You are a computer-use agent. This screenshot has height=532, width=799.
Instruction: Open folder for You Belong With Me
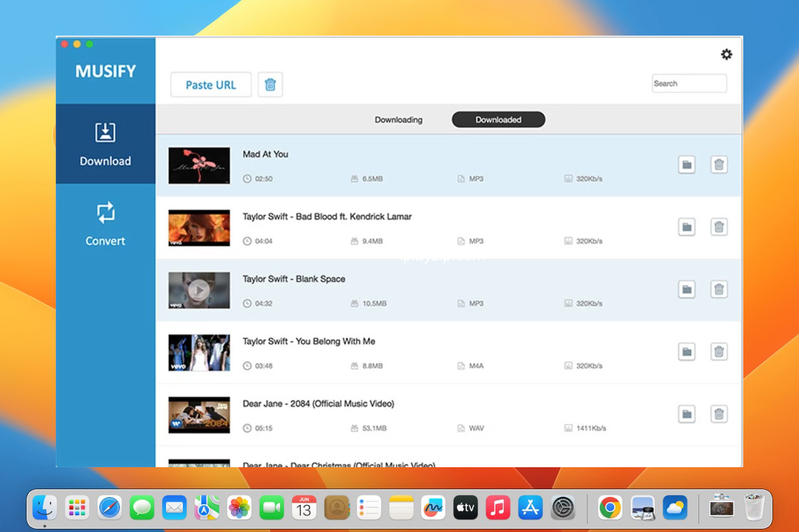tap(687, 352)
